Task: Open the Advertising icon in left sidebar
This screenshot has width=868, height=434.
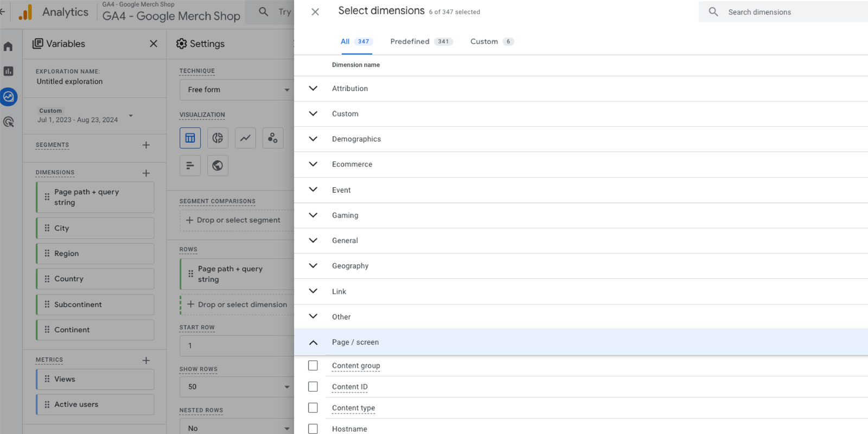Action: 8,122
